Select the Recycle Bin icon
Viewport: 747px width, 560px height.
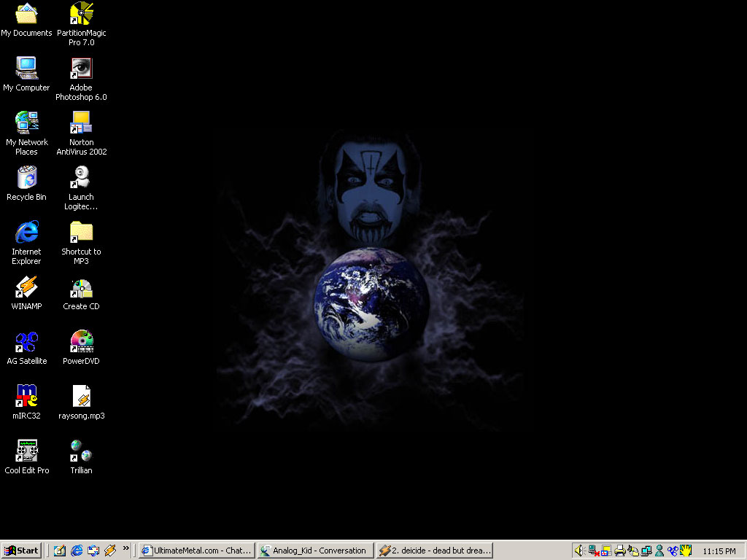click(27, 184)
